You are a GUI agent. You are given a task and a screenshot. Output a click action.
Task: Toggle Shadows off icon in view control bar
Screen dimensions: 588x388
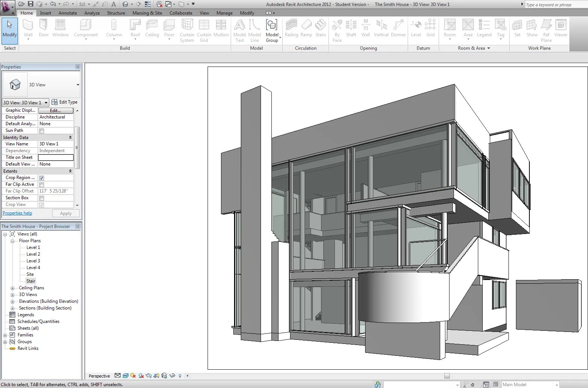pyautogui.click(x=141, y=376)
